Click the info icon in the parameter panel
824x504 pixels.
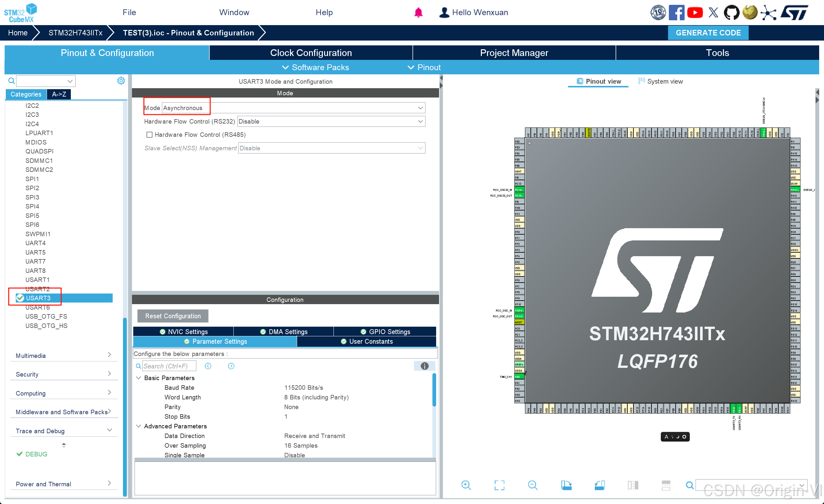coord(424,366)
